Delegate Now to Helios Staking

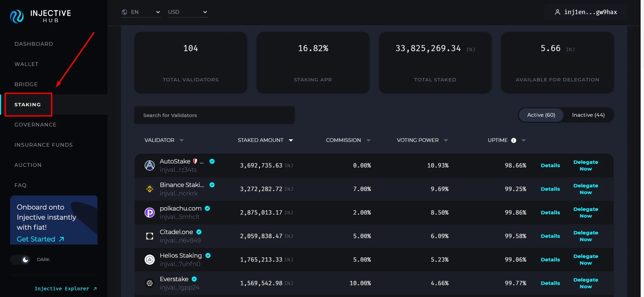(585, 260)
